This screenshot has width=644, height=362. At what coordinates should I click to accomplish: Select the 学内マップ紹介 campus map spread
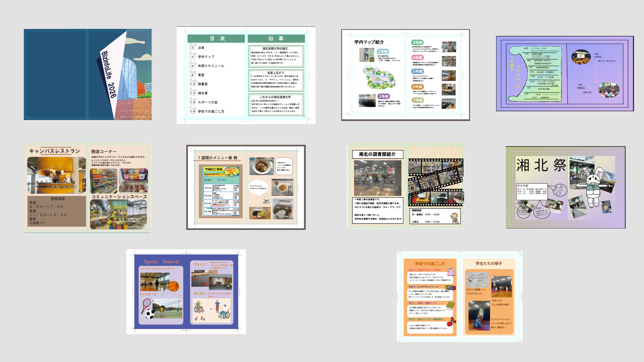pyautogui.click(x=405, y=75)
